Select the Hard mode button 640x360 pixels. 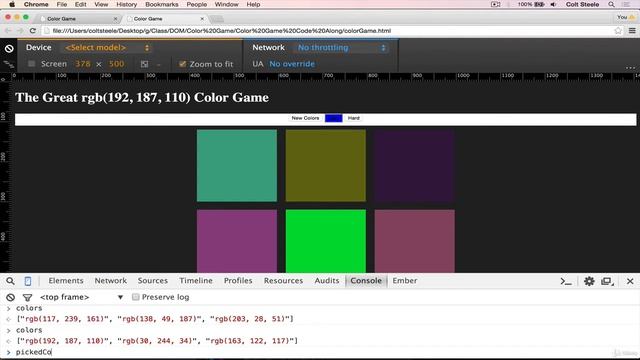[x=353, y=118]
